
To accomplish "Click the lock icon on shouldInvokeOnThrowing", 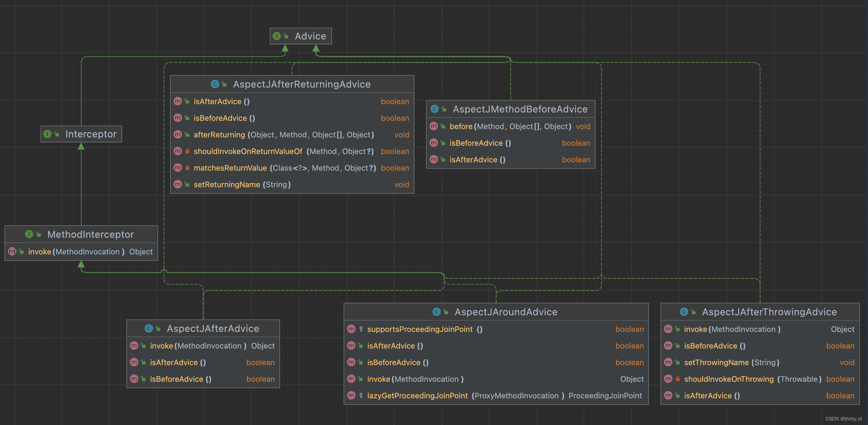I will click(x=677, y=379).
